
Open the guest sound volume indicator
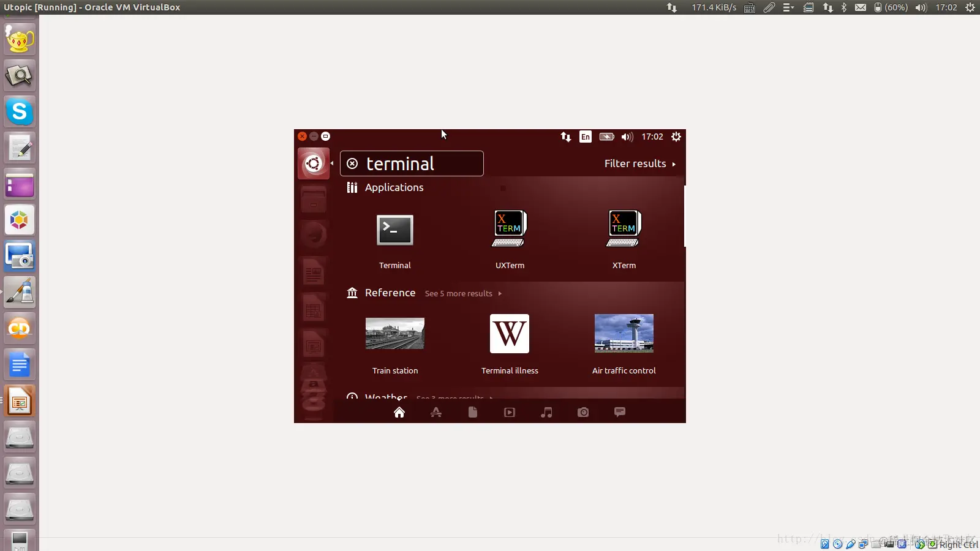pyautogui.click(x=627, y=137)
